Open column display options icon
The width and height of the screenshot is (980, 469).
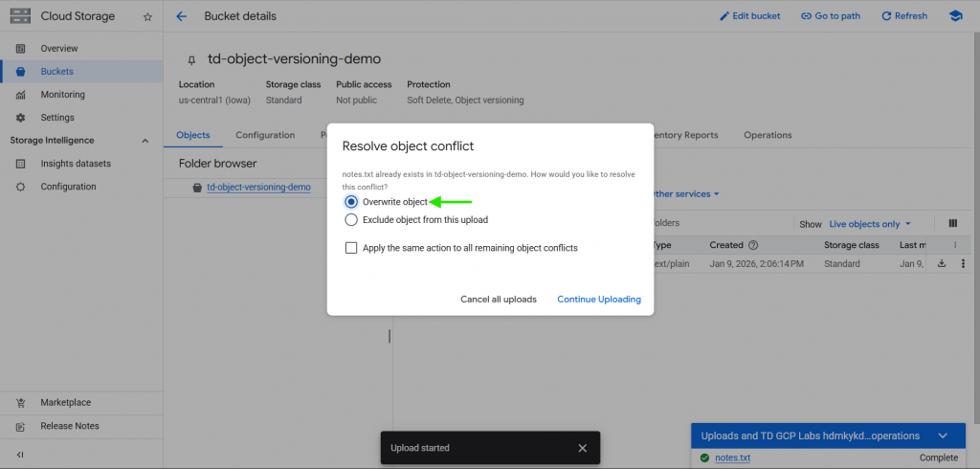(x=953, y=223)
